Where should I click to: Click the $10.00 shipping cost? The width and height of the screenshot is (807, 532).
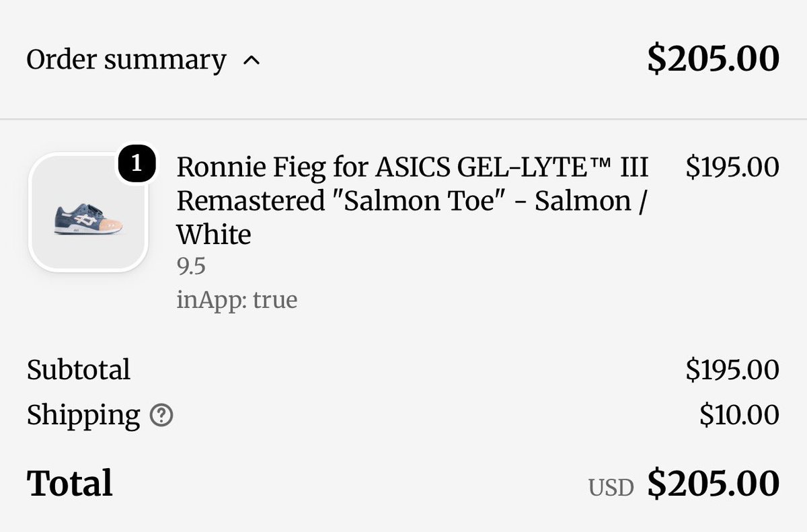[x=739, y=416]
